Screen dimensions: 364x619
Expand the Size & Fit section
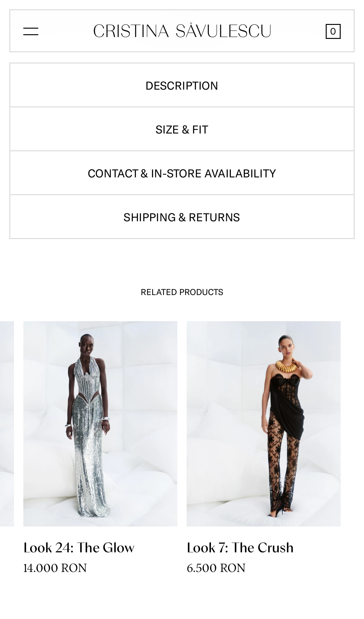click(182, 129)
